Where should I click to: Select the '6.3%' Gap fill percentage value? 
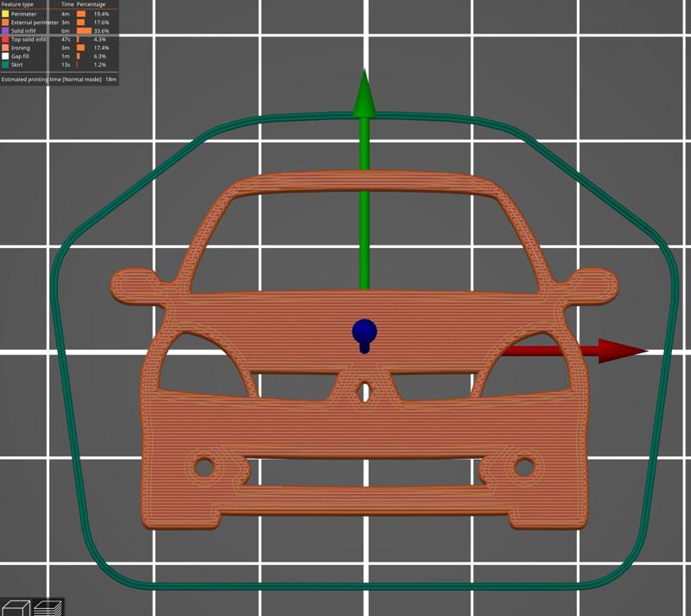pyautogui.click(x=100, y=56)
